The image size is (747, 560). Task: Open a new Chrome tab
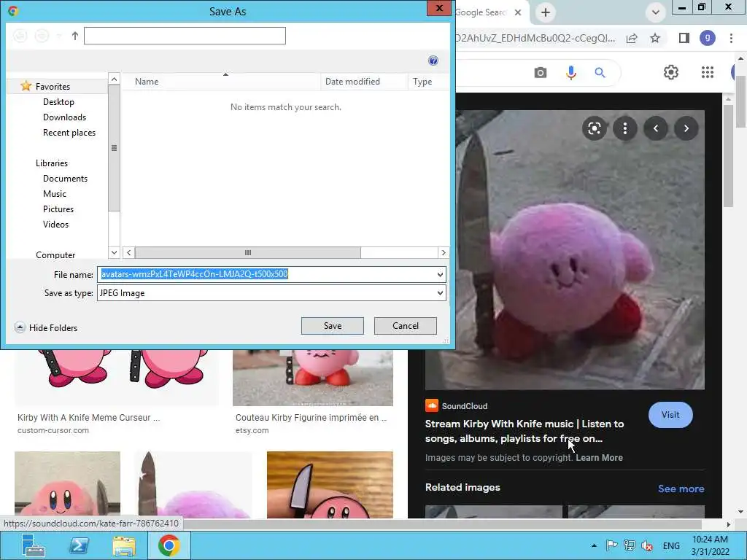pyautogui.click(x=546, y=12)
